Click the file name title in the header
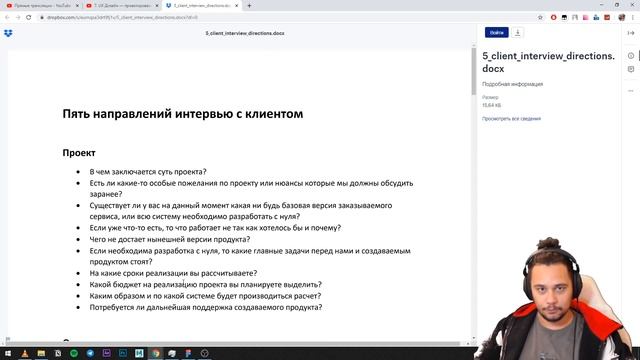640x360 pixels. [245, 33]
